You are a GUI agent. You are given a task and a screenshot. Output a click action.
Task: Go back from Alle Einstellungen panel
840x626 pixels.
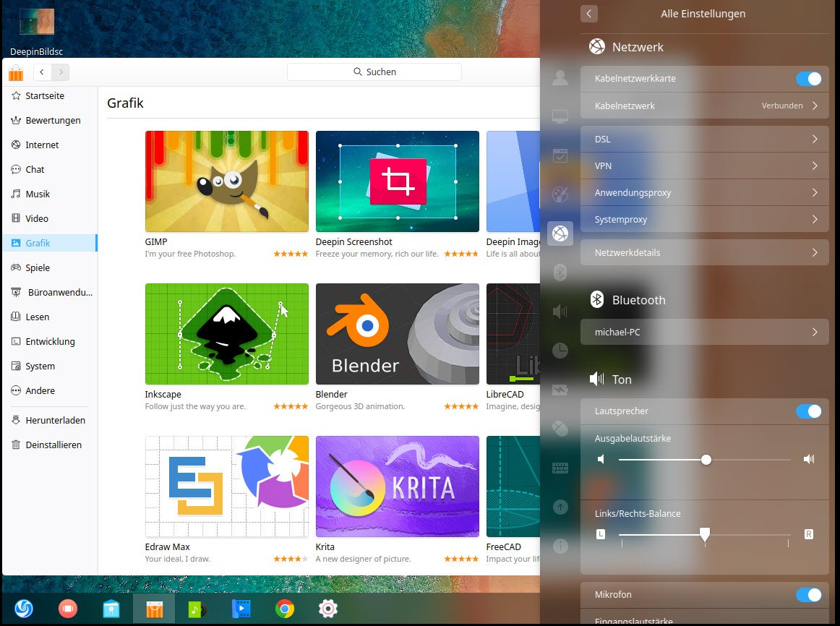(x=588, y=14)
